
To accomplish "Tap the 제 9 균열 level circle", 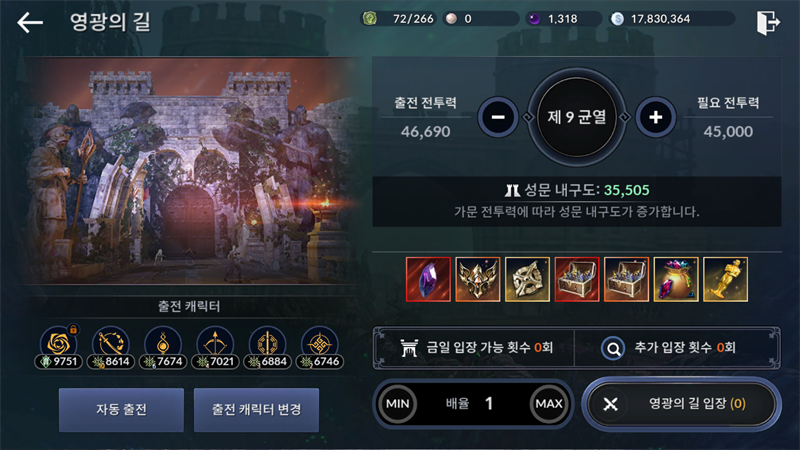I will point(577,117).
